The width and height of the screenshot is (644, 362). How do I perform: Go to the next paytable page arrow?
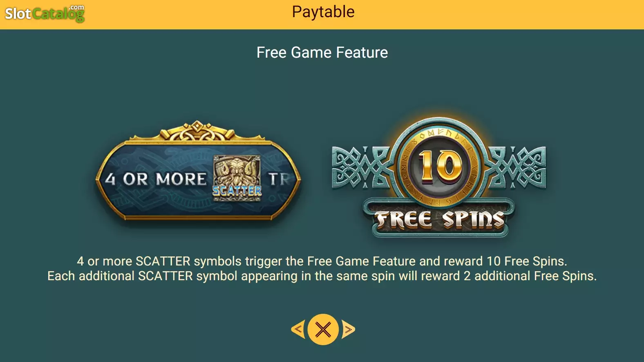click(348, 329)
